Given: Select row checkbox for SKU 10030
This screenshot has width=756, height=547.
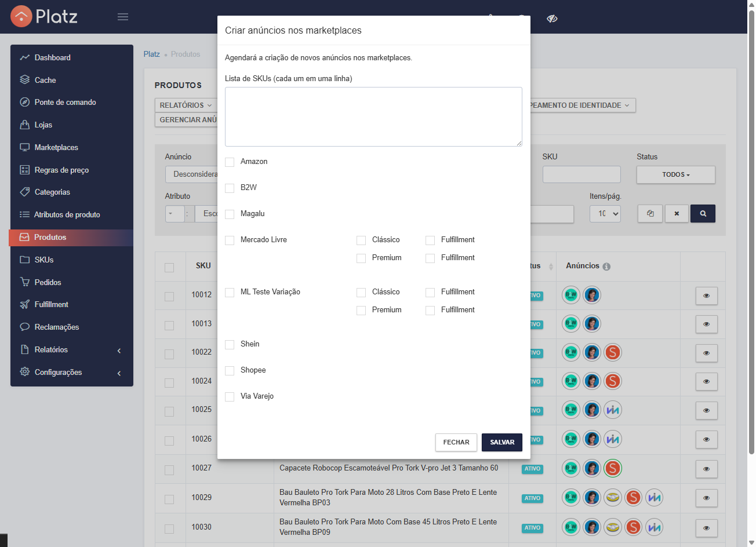Looking at the screenshot, I should pos(169,529).
